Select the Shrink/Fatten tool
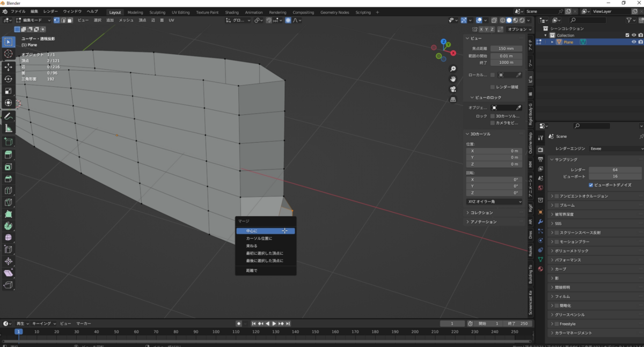 click(x=9, y=261)
